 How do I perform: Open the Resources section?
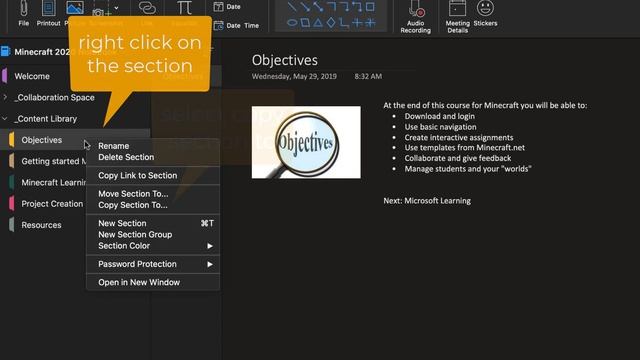pyautogui.click(x=41, y=225)
